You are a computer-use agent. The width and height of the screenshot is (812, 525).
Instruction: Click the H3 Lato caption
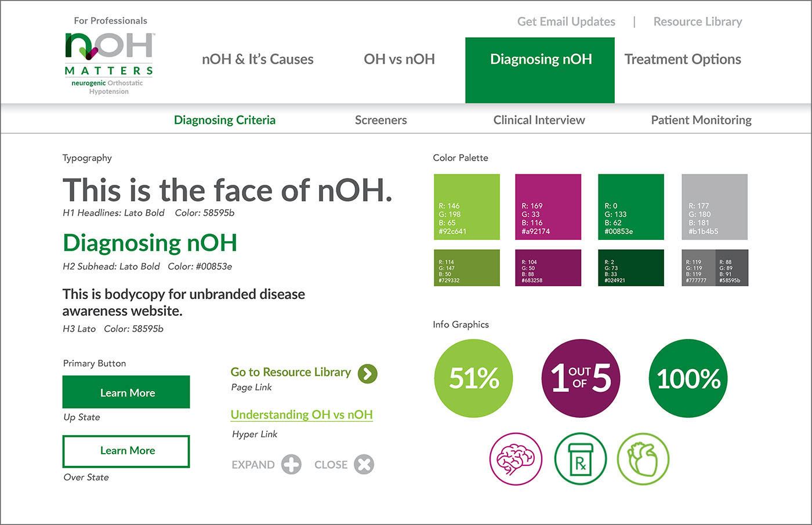(x=79, y=329)
